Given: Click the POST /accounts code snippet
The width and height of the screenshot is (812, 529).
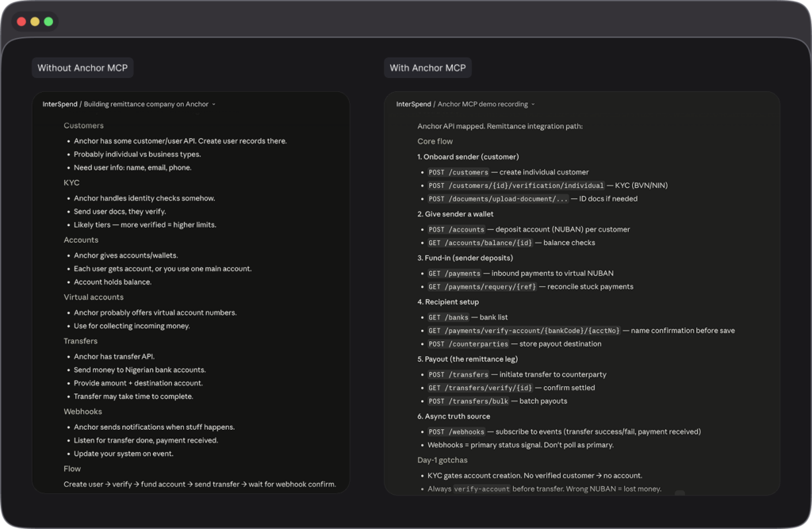Looking at the screenshot, I should click(456, 229).
